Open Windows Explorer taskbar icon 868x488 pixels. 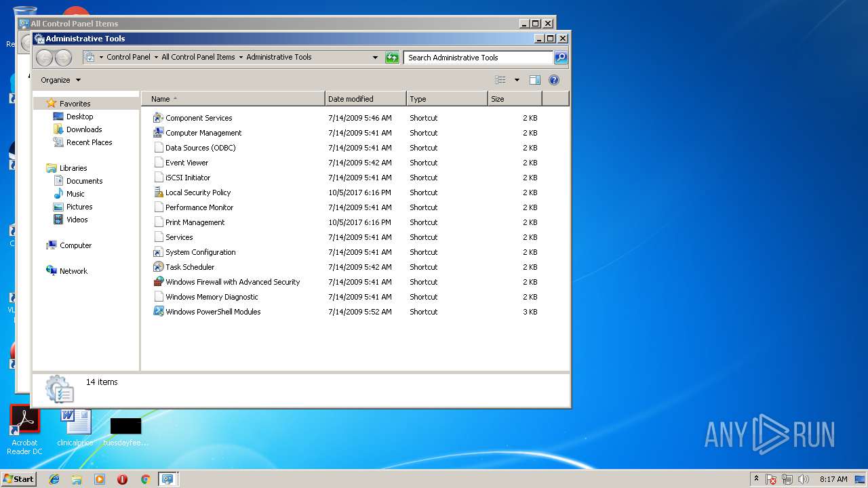[77, 479]
